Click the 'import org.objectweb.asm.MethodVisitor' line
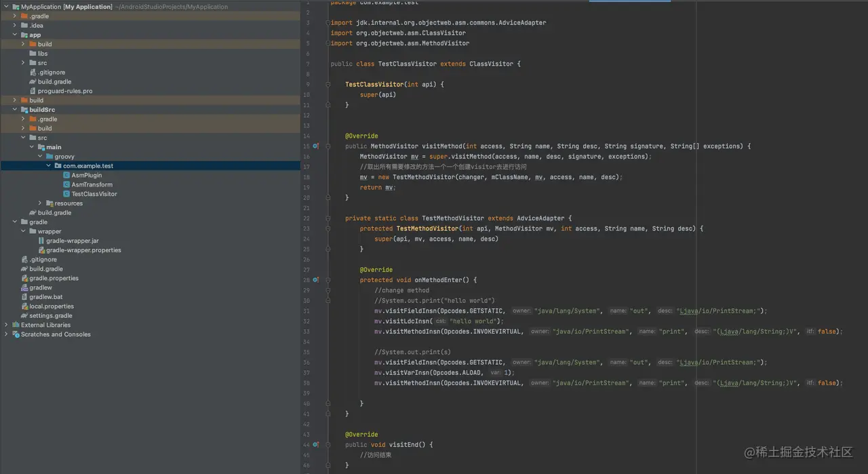 399,43
